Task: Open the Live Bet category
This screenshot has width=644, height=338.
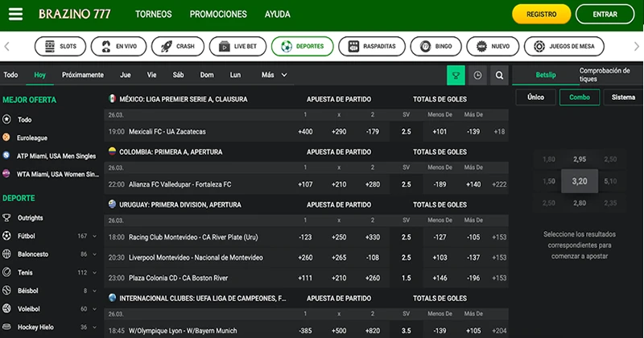Action: coord(237,47)
